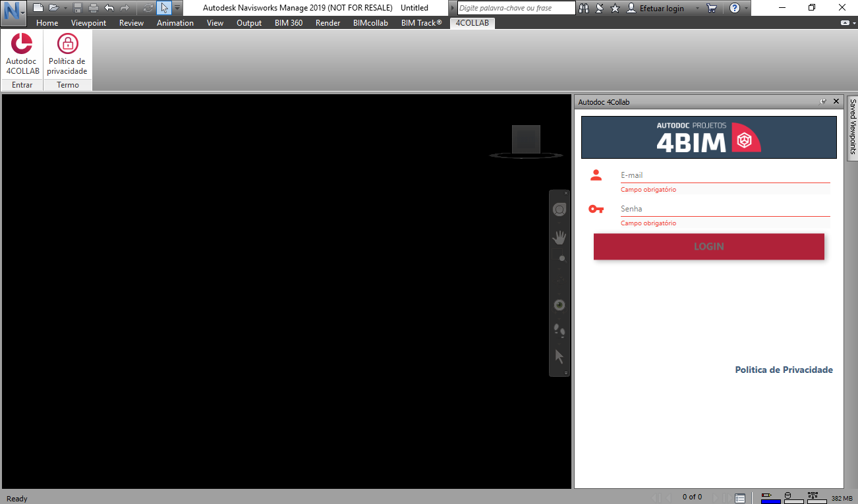Click the Save disk icon
This screenshot has width=858, height=504.
[x=78, y=8]
